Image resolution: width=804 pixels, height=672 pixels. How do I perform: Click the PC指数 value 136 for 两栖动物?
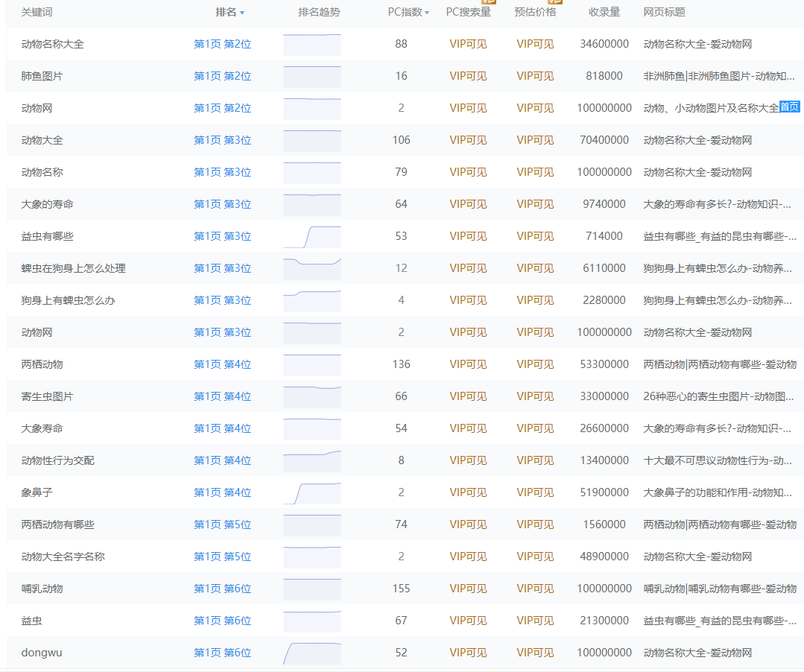coord(401,364)
